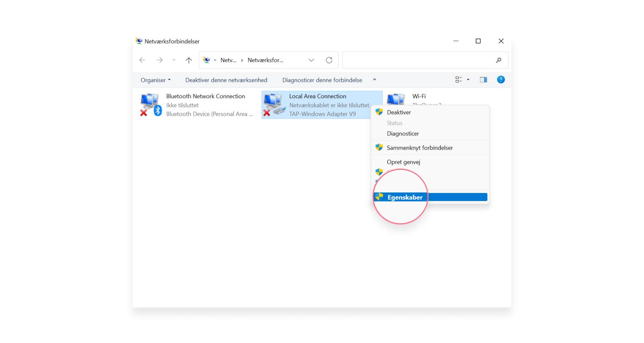This screenshot has height=343, width=644.
Task: Choose Diagnosticer in context menu
Action: click(430, 134)
